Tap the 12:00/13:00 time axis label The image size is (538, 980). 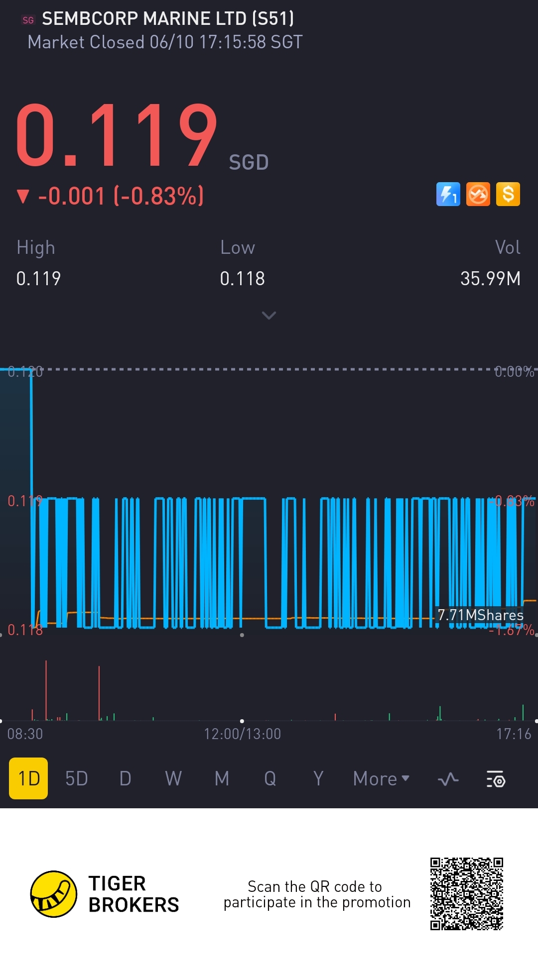(242, 734)
